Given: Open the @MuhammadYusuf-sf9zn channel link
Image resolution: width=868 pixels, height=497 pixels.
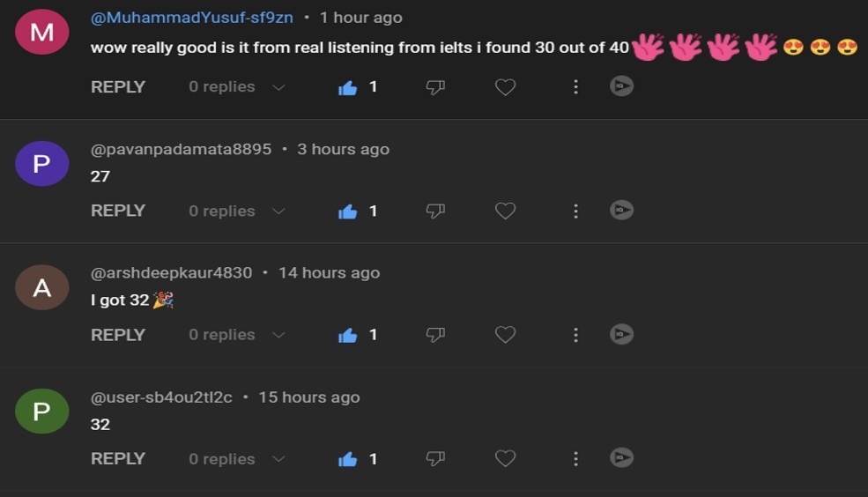Looking at the screenshot, I should (x=192, y=18).
